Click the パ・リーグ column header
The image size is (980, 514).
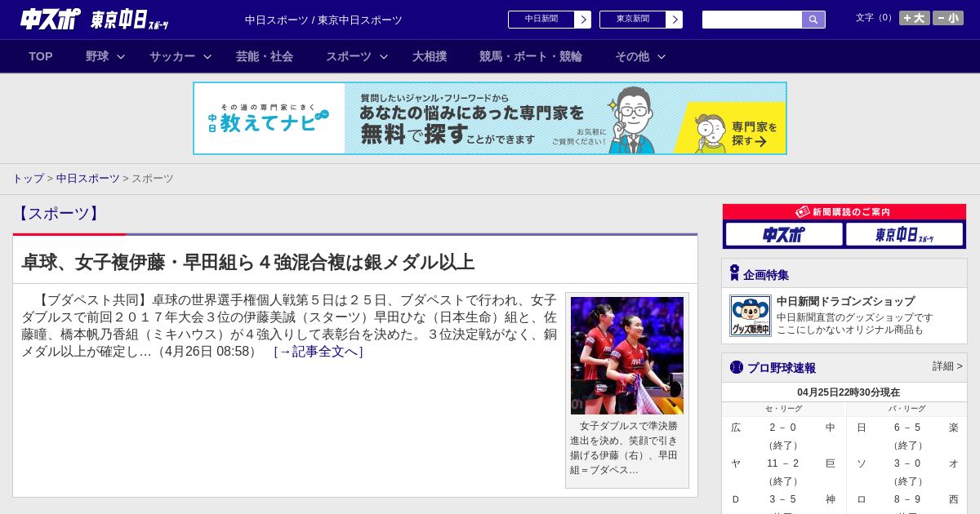907,409
